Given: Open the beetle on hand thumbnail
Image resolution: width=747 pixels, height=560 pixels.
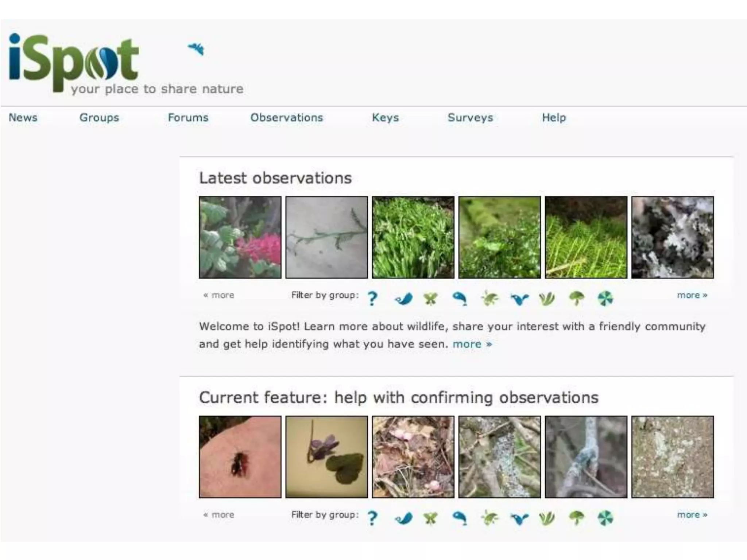Looking at the screenshot, I should click(x=240, y=457).
